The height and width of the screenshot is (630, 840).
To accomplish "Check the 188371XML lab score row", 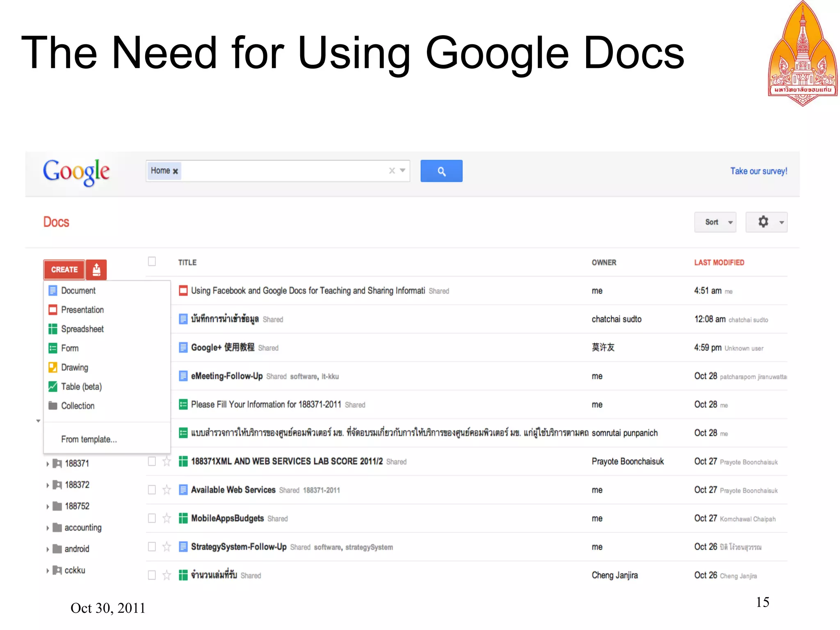I will click(x=152, y=461).
